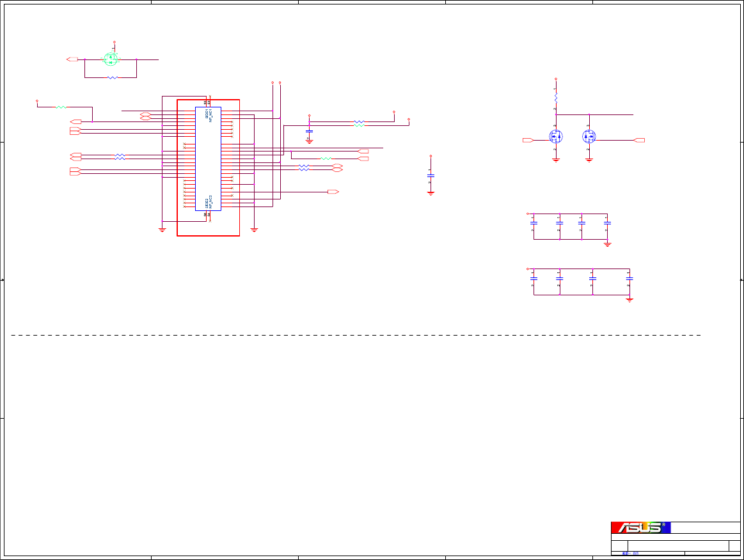Click the ground symbol under the right blue MOSFET
This screenshot has height=560, width=744.
click(589, 160)
